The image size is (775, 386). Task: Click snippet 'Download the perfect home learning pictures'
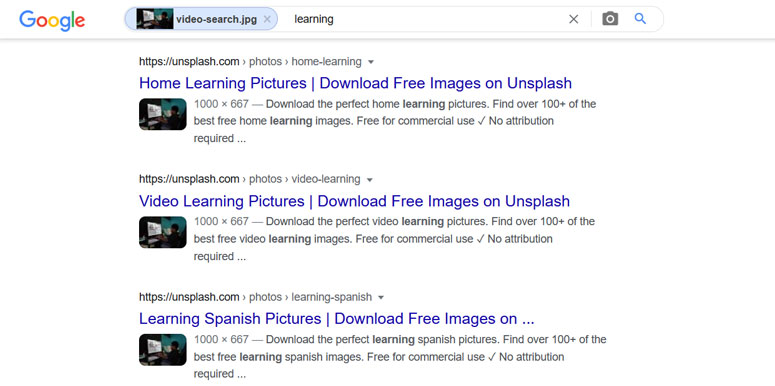[377, 104]
